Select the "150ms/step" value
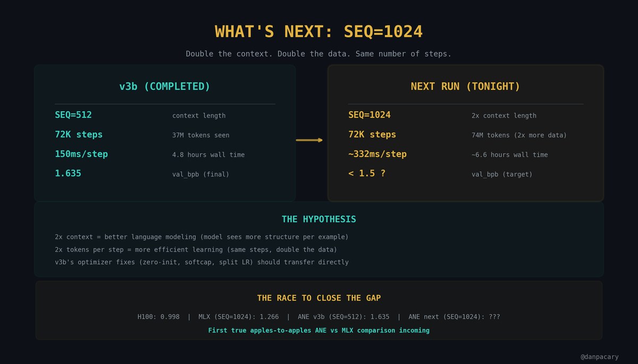 [81, 154]
